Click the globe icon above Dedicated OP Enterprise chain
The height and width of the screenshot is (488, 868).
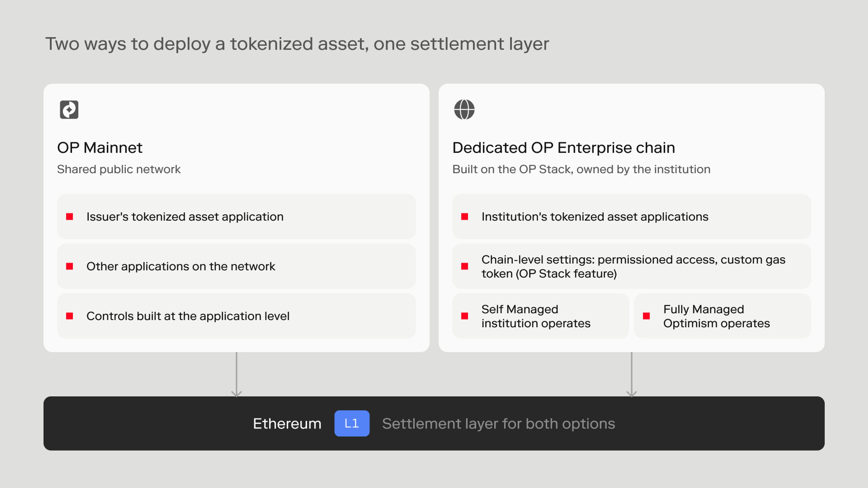click(464, 109)
